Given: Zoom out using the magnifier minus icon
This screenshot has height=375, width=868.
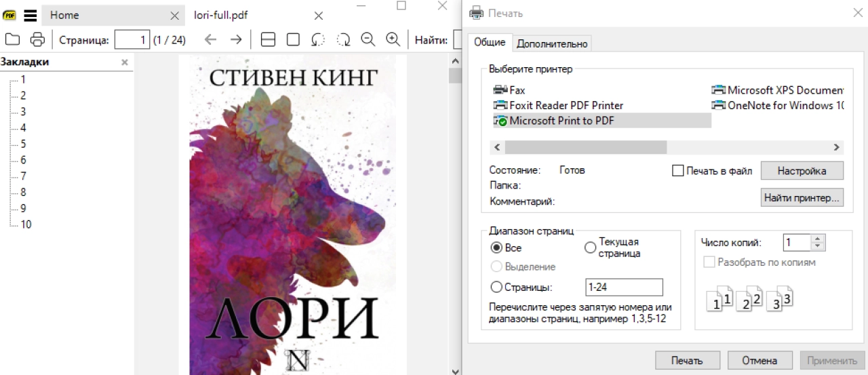Looking at the screenshot, I should [368, 39].
